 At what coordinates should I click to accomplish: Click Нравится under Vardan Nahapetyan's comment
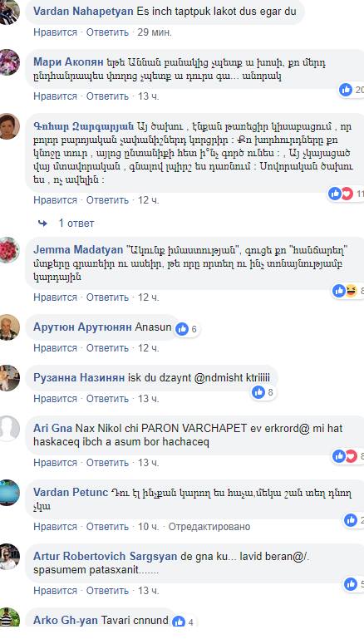(55, 32)
